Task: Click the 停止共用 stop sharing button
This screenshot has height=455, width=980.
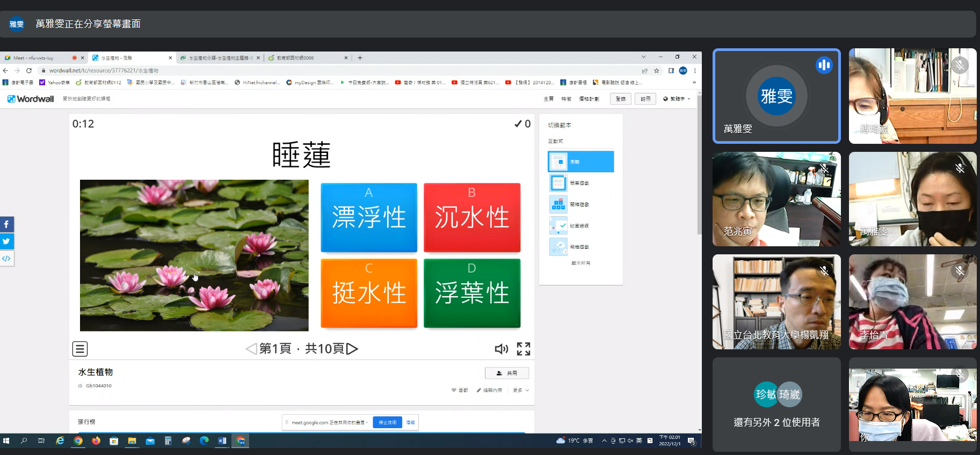Action: pos(387,422)
